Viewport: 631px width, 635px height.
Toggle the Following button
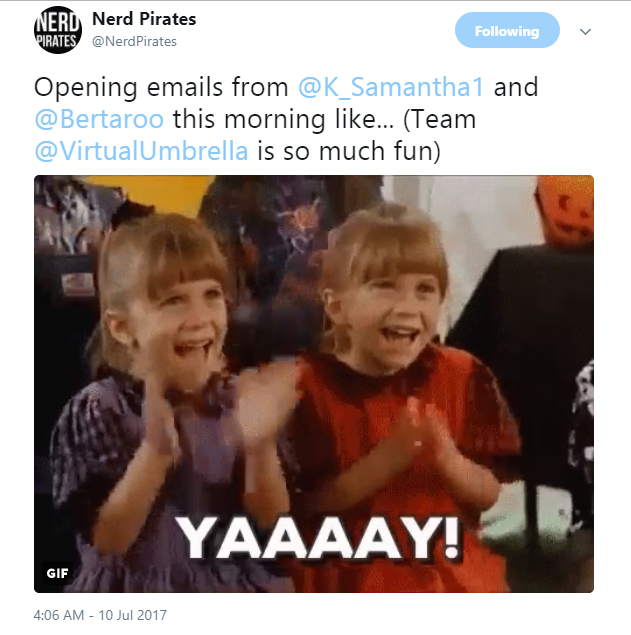pyautogui.click(x=507, y=30)
